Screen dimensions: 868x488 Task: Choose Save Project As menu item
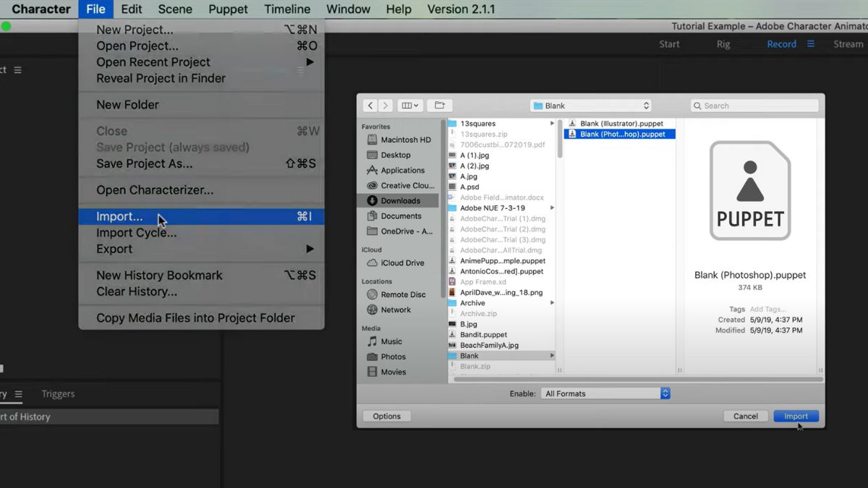coord(201,163)
